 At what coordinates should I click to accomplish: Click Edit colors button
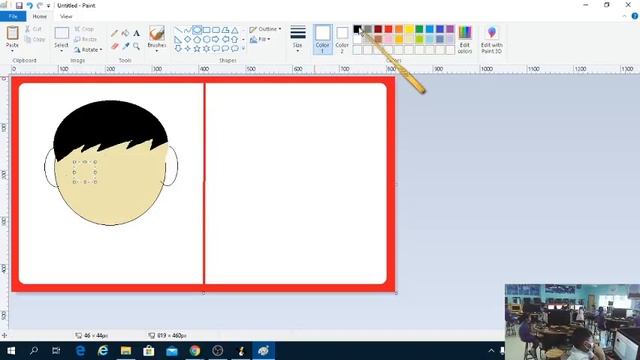pyautogui.click(x=464, y=39)
